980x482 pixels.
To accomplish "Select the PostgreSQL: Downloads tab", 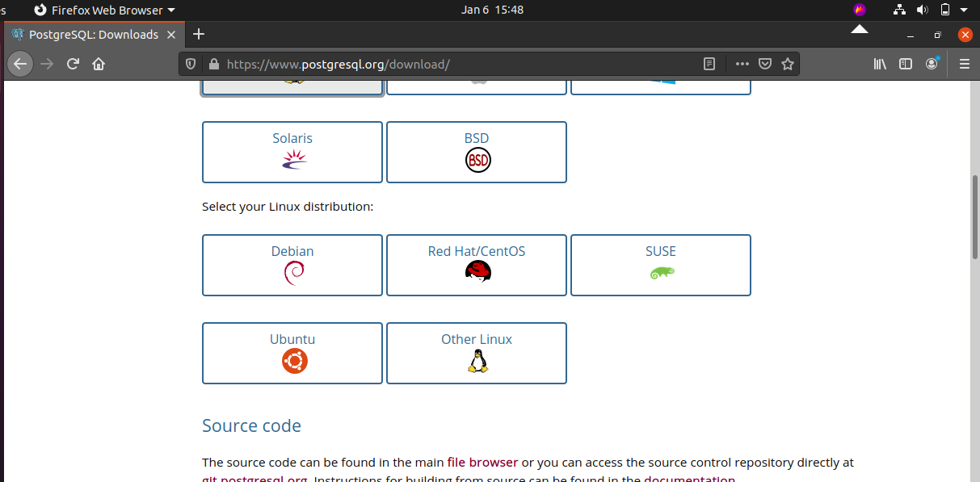I will 93,35.
